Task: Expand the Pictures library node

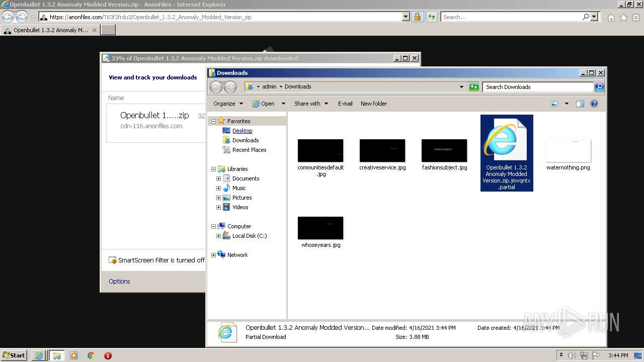Action: point(218,198)
